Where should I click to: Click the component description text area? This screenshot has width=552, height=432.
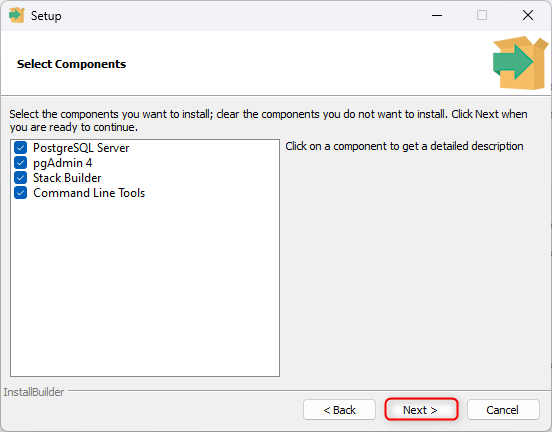[404, 146]
